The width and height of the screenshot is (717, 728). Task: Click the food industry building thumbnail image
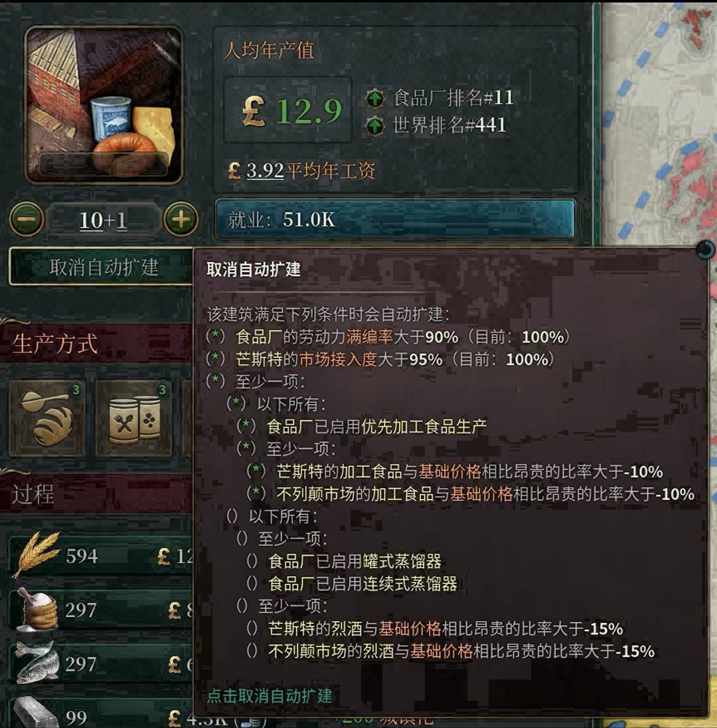(104, 104)
